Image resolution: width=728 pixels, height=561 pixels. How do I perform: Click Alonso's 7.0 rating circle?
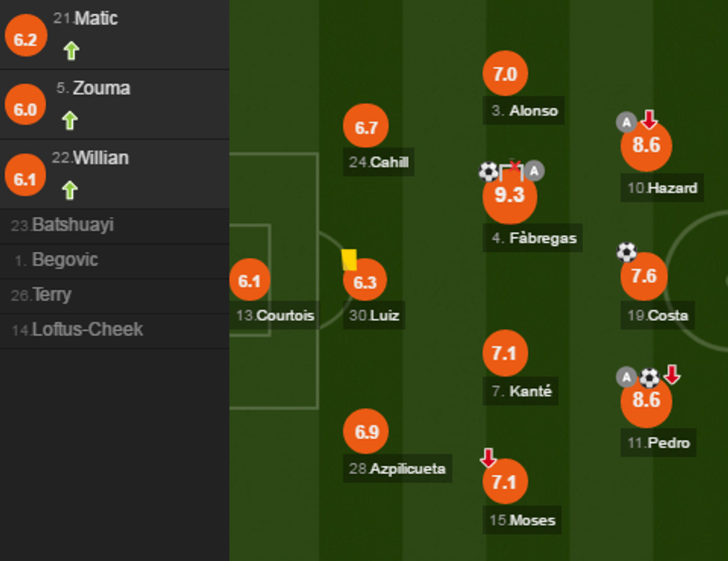click(x=505, y=74)
